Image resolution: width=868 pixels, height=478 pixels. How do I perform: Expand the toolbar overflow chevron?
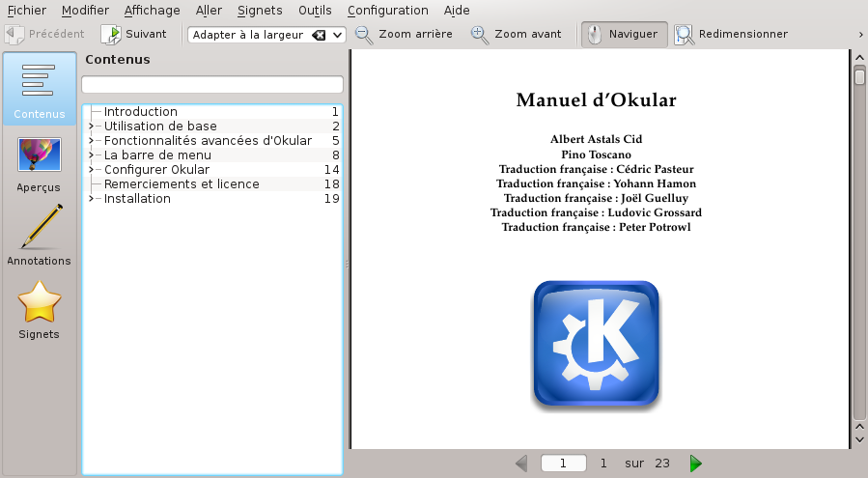click(859, 34)
